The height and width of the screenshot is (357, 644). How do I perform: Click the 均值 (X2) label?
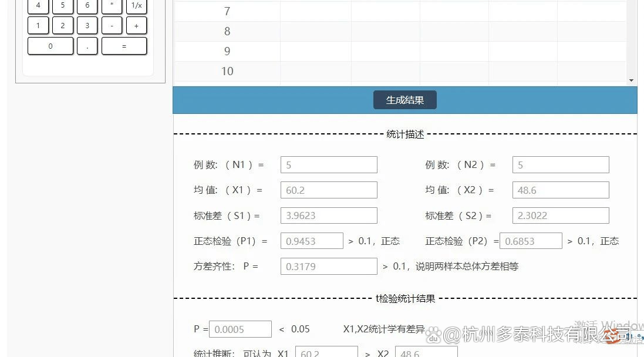coord(459,190)
